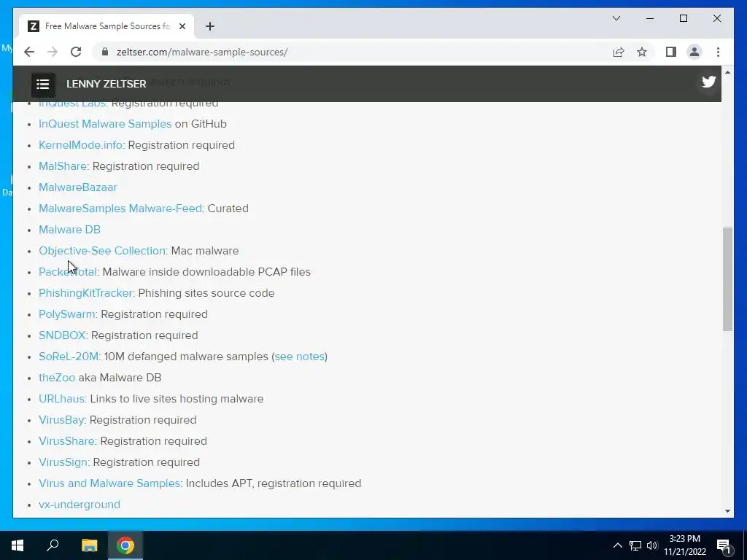Reload the current page

click(76, 52)
